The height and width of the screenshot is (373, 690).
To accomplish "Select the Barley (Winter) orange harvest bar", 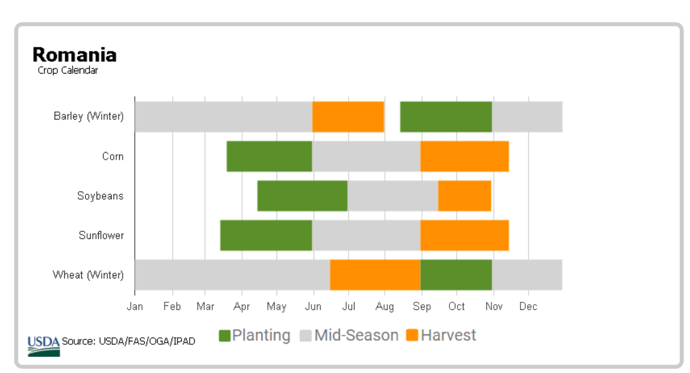I will click(349, 117).
